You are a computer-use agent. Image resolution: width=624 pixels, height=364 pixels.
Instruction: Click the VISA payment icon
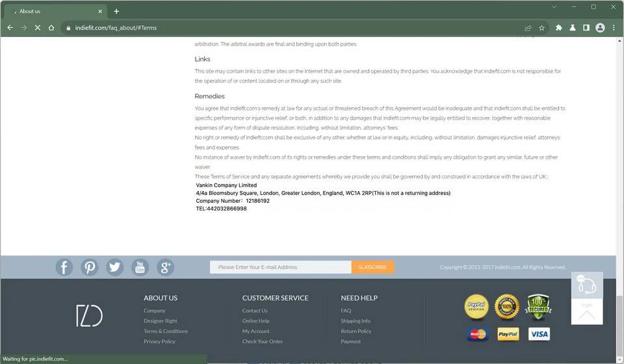click(x=539, y=334)
